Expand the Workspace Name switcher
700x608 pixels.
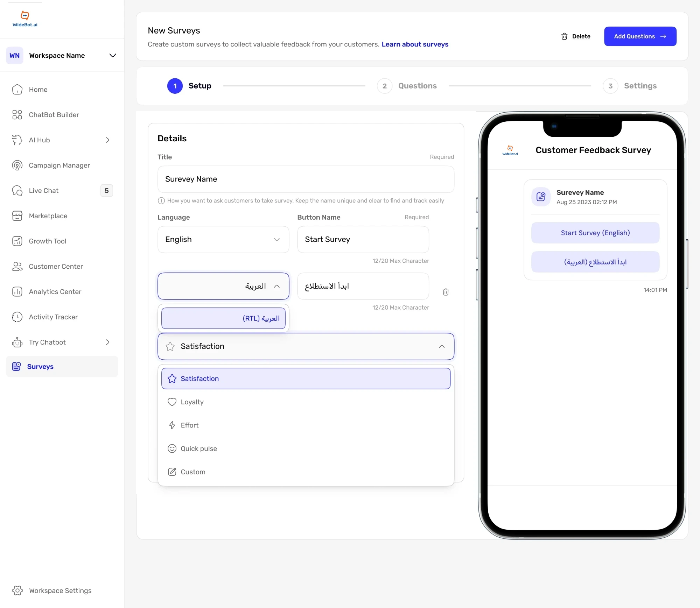click(113, 56)
